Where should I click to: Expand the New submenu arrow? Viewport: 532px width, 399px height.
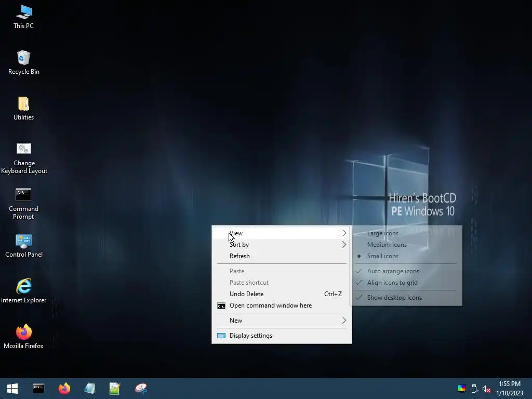pyautogui.click(x=344, y=321)
